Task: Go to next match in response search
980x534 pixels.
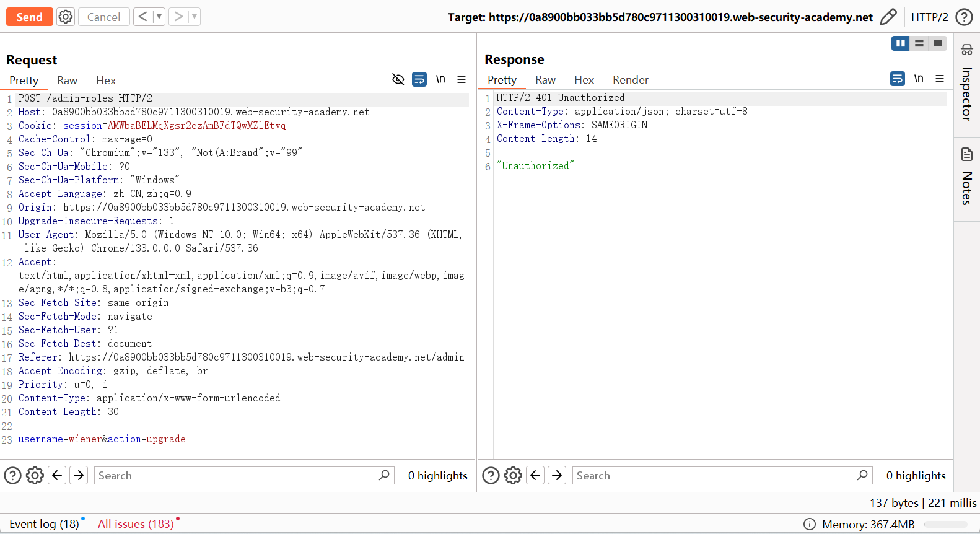Action: 557,475
